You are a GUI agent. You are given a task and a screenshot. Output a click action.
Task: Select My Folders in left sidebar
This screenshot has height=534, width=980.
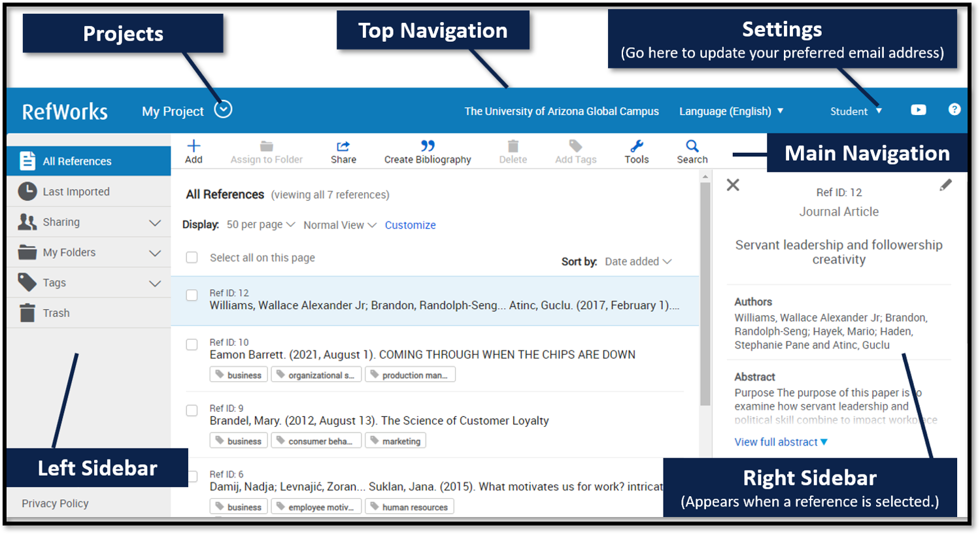pyautogui.click(x=89, y=252)
